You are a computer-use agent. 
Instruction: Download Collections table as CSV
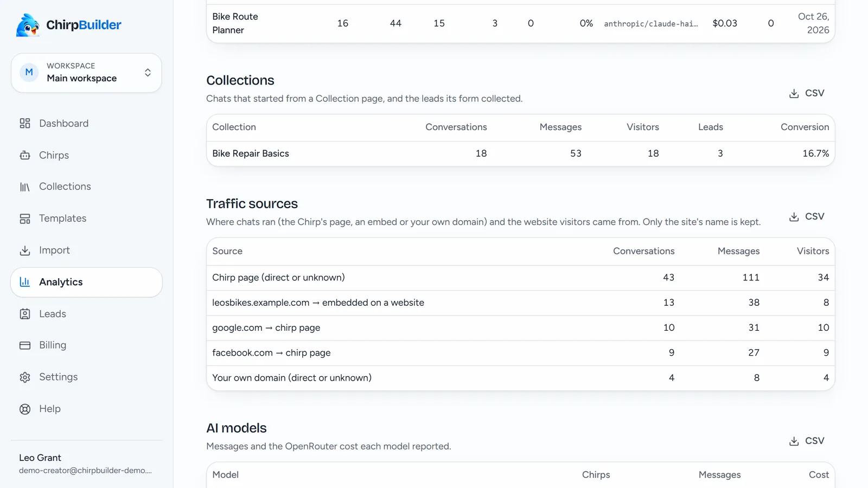coord(807,93)
